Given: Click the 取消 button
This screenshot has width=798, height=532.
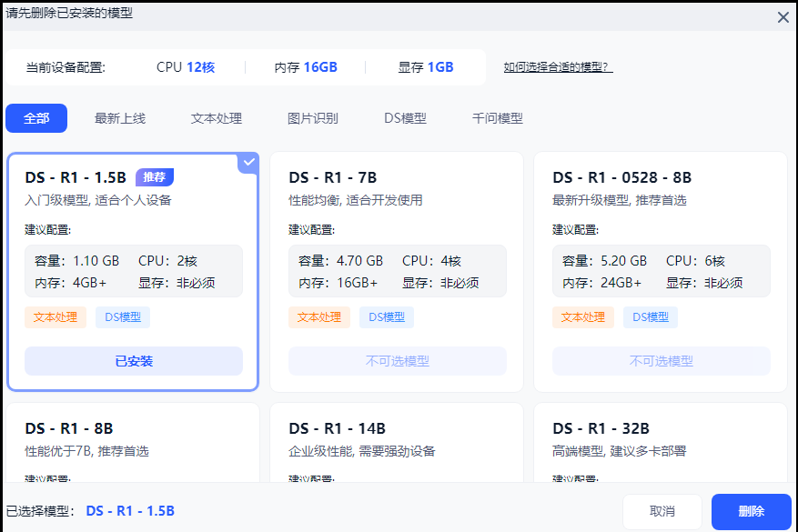Looking at the screenshot, I should point(663,511).
